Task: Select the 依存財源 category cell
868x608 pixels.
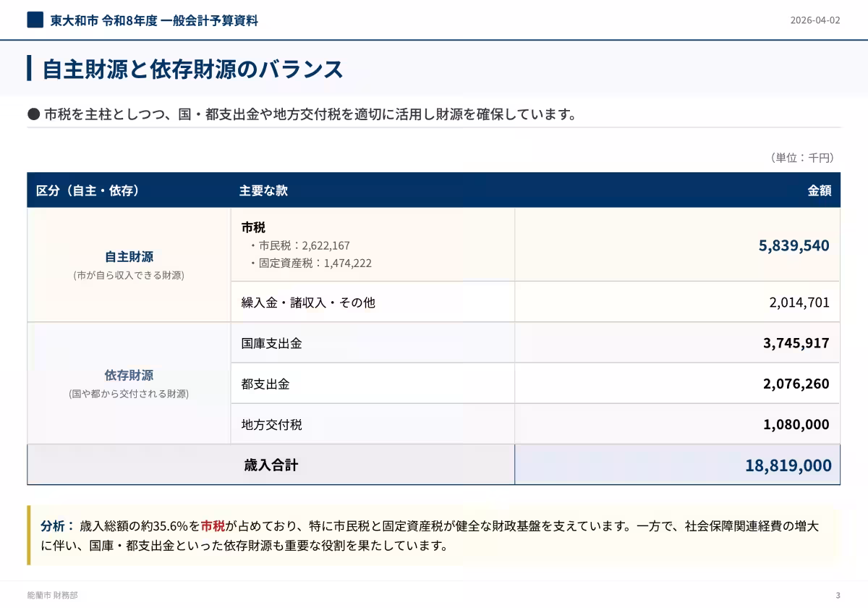Action: [128, 376]
